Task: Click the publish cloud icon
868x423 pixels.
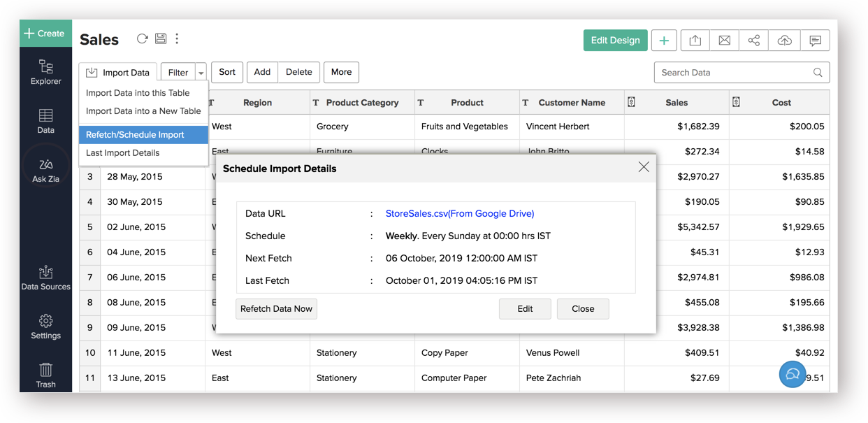Action: (784, 41)
